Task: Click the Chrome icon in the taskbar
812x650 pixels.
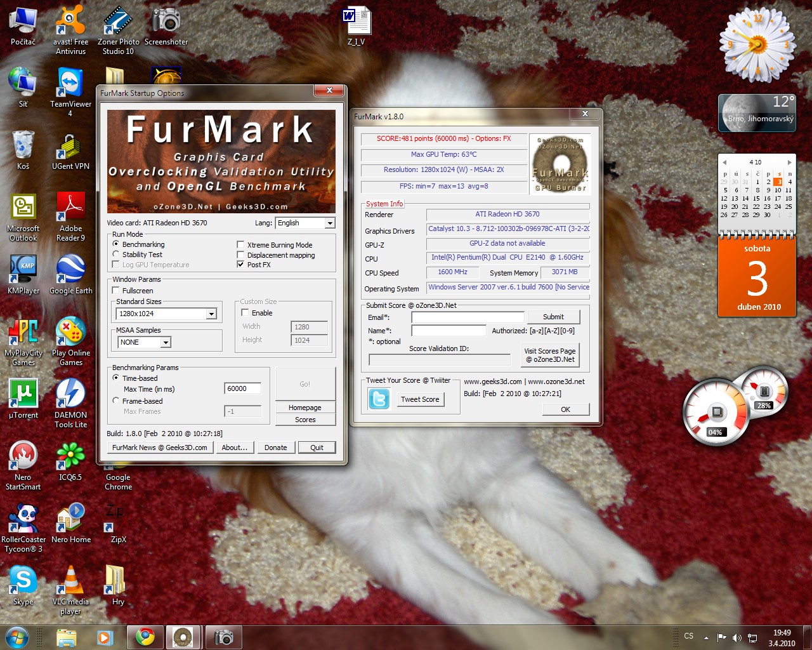Action: pyautogui.click(x=145, y=637)
